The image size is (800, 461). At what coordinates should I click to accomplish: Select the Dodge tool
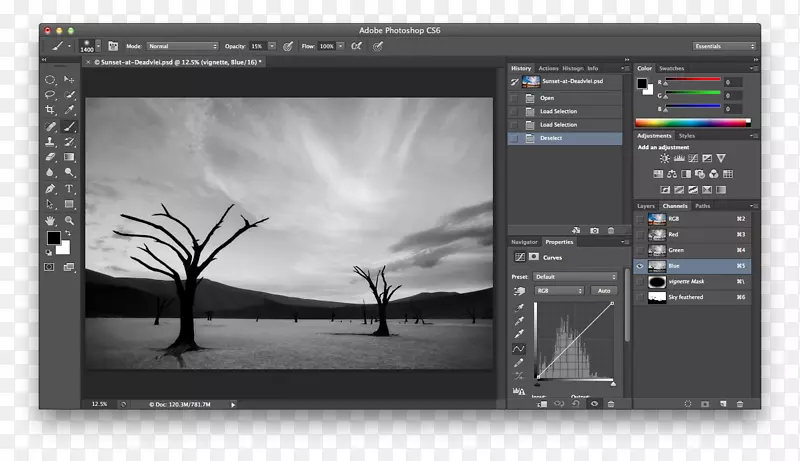pos(69,172)
